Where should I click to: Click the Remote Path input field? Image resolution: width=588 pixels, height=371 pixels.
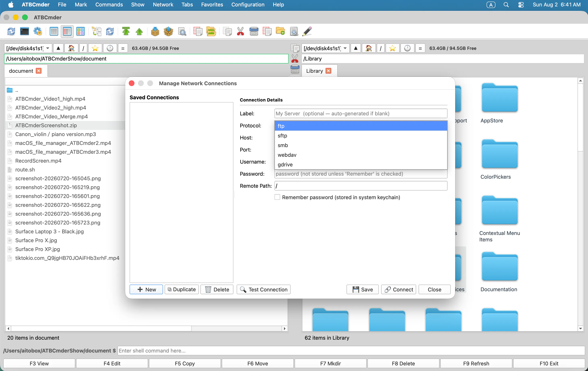[x=361, y=186]
